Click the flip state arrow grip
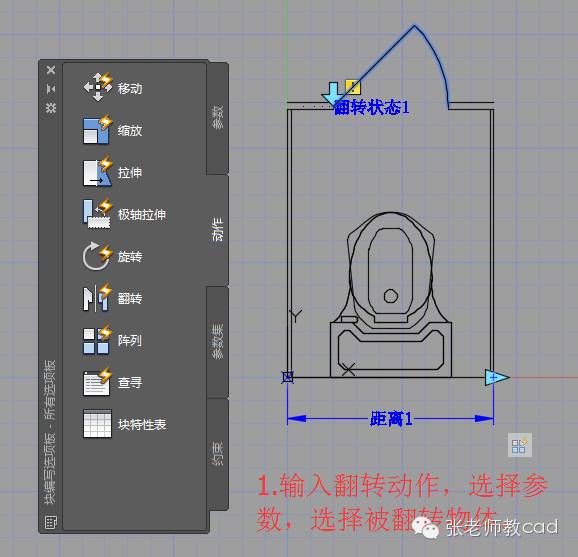 (x=332, y=94)
